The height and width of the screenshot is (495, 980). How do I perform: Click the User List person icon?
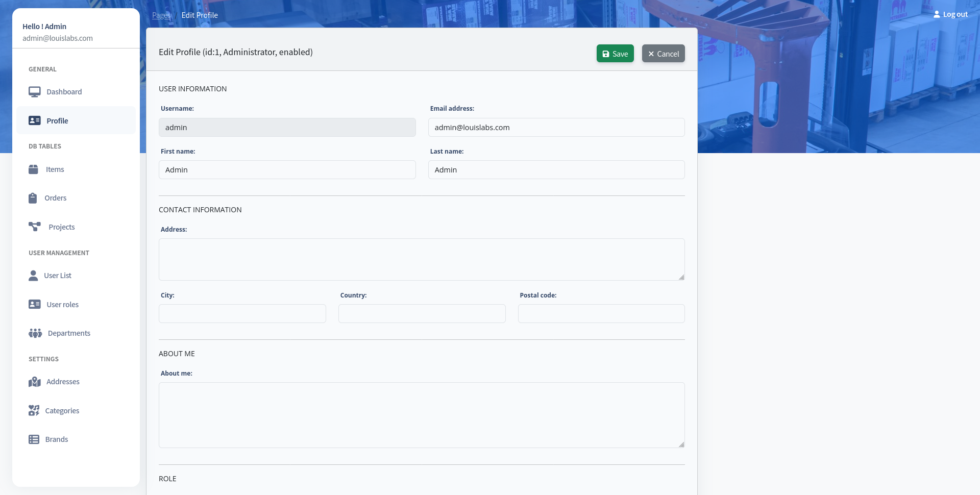click(x=33, y=276)
